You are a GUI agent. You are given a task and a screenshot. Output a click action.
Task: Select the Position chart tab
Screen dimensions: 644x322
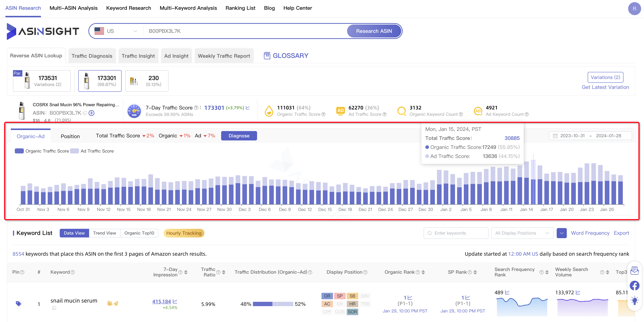[x=70, y=136]
